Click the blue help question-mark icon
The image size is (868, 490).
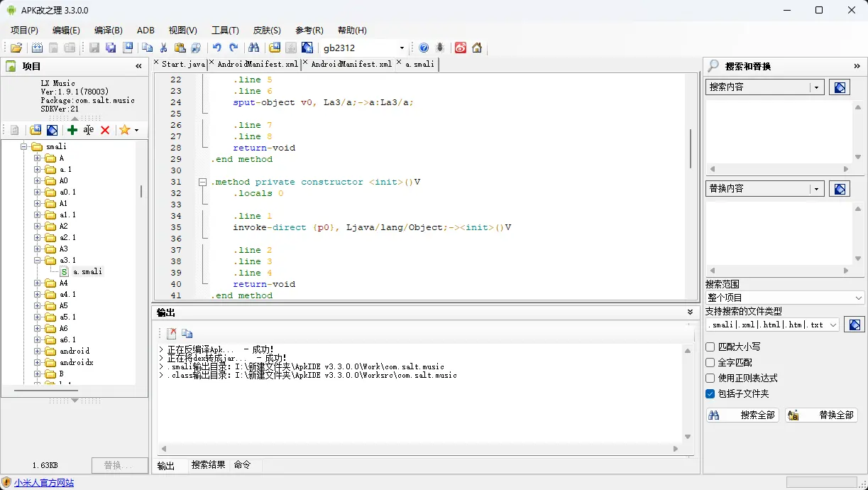coord(424,48)
